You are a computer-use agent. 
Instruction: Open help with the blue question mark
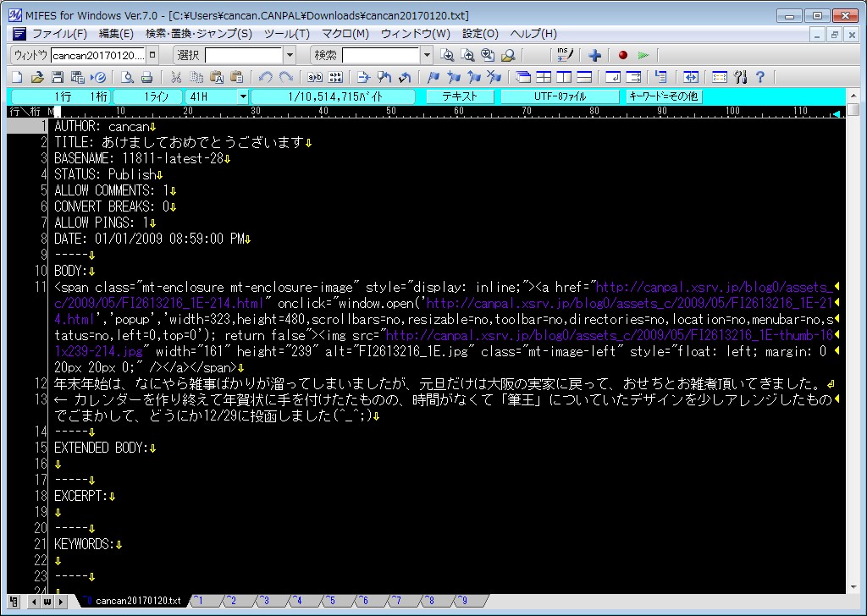point(760,77)
